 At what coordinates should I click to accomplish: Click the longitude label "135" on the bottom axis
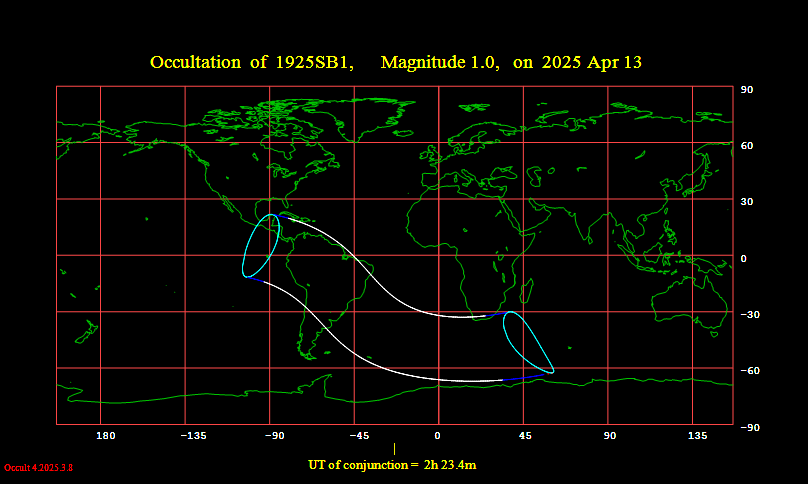tap(697, 436)
